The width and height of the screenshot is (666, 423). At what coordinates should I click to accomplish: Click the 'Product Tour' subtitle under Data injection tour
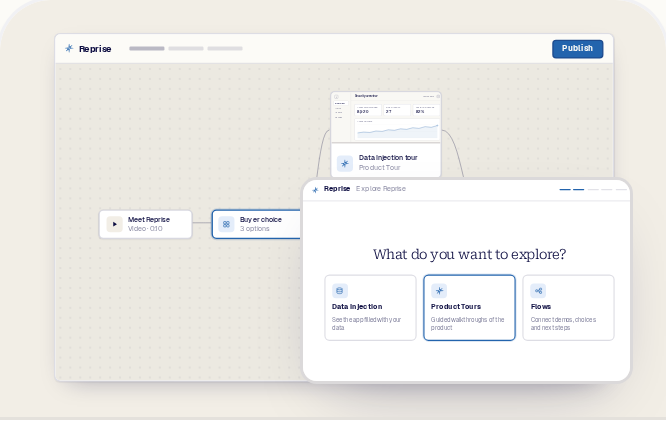[379, 168]
